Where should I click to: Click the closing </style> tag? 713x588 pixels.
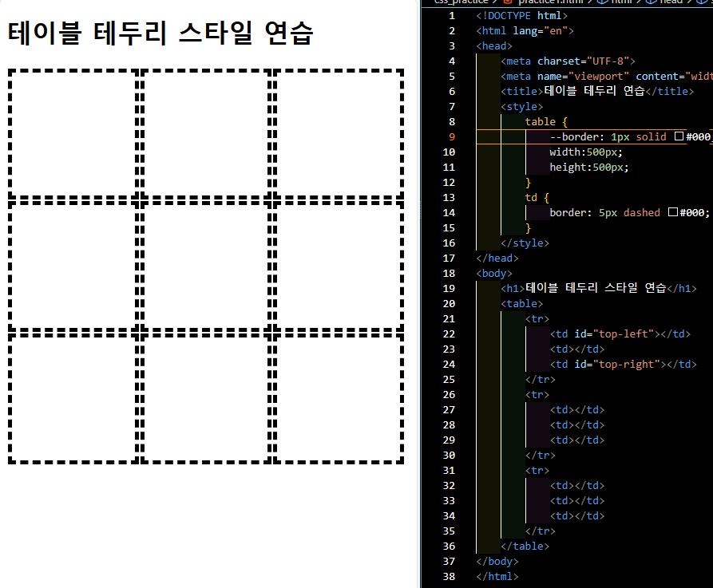[525, 243]
